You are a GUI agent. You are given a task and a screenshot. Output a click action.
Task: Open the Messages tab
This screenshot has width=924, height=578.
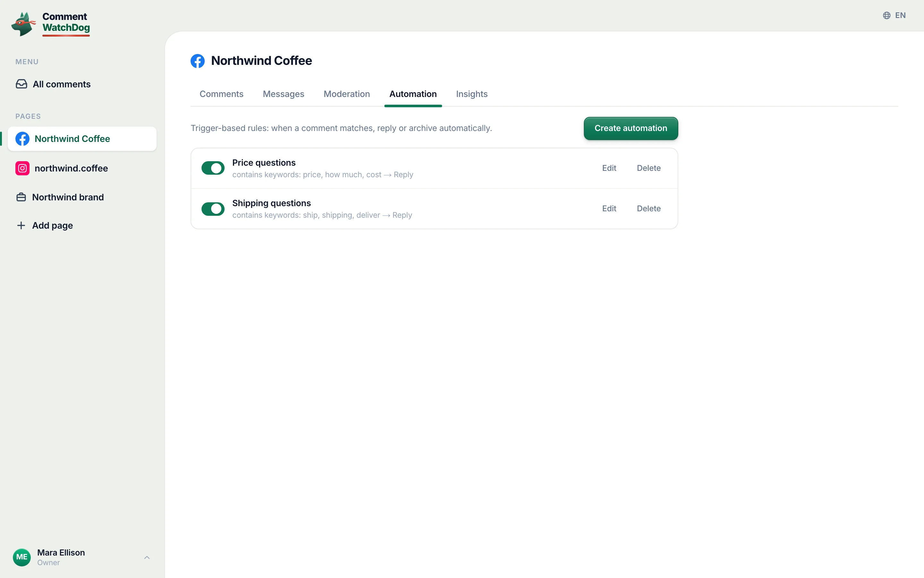283,94
